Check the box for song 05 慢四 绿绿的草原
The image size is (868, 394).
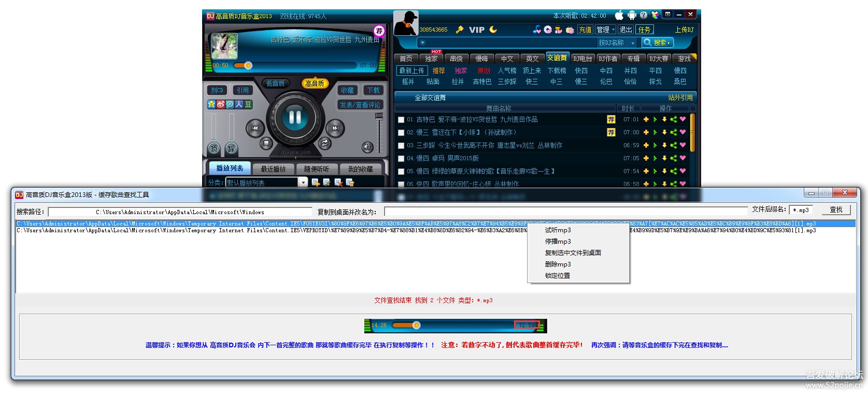[401, 172]
